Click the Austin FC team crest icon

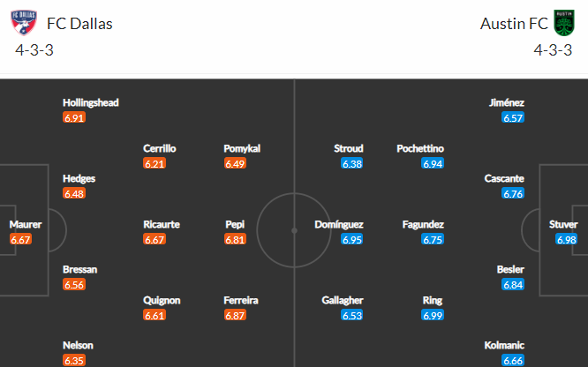coord(564,23)
